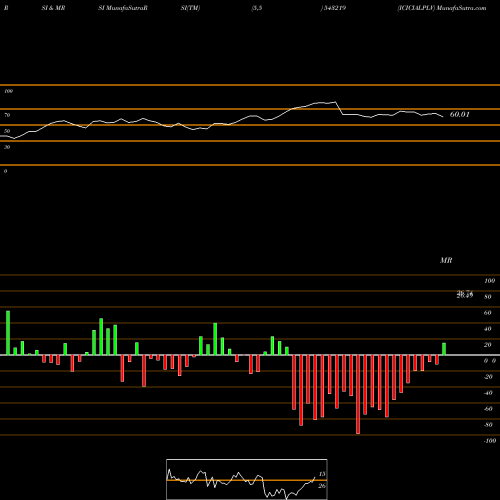The image size is (500, 500).
Task: Click the tallest red bar in MR histogram
Action: 358,395
